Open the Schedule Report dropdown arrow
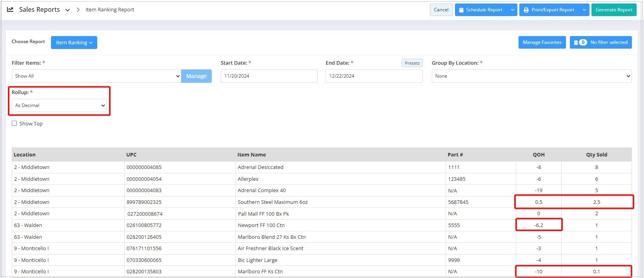Viewport: 644px width, 278px height. tap(512, 10)
